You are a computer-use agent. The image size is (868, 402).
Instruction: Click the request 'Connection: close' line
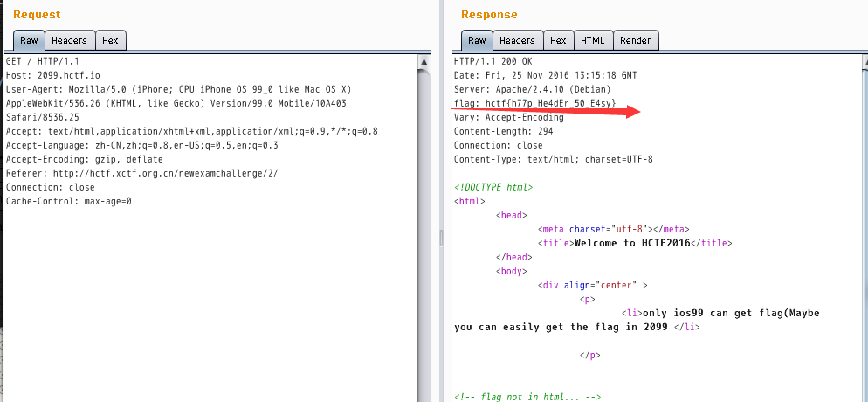point(51,188)
